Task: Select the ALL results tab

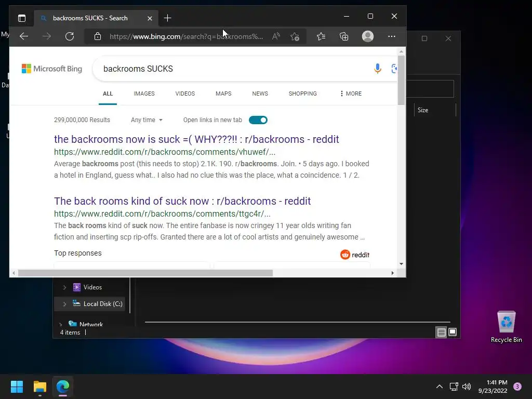Action: 108,94
